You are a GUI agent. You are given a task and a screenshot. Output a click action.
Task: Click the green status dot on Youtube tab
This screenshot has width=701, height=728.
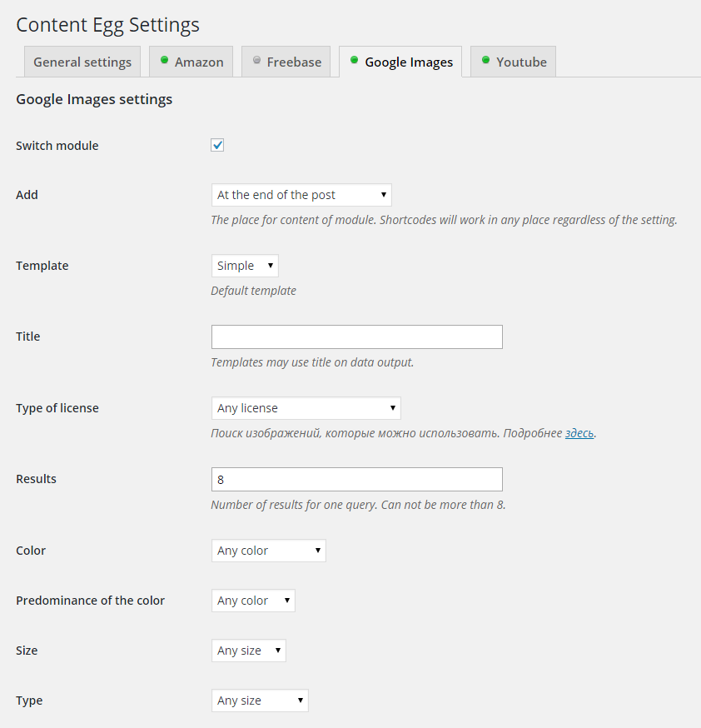click(x=485, y=60)
